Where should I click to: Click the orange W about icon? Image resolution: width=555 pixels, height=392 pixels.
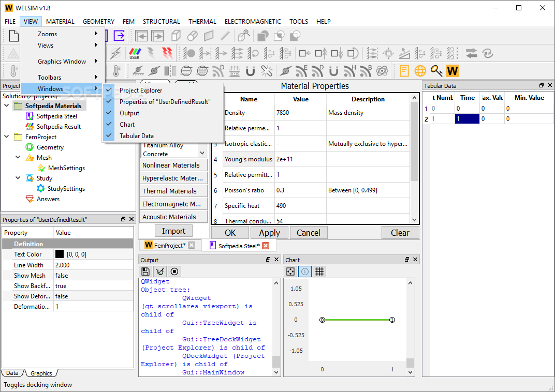(452, 71)
